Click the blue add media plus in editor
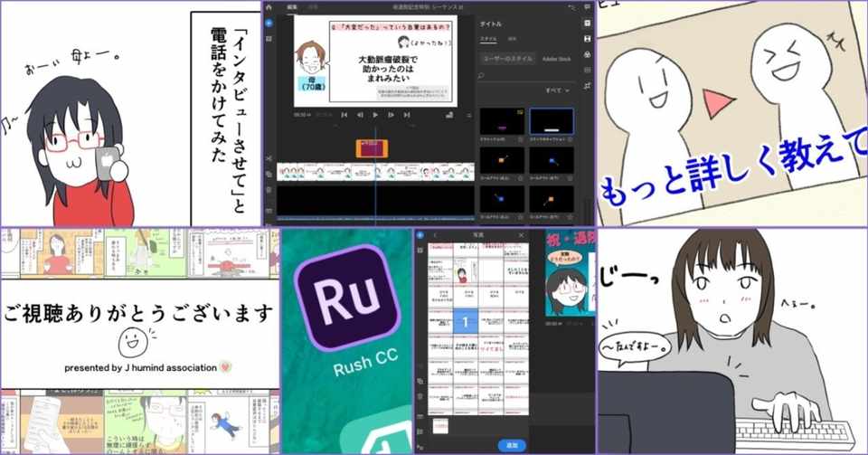The image size is (868, 455). coord(269,24)
